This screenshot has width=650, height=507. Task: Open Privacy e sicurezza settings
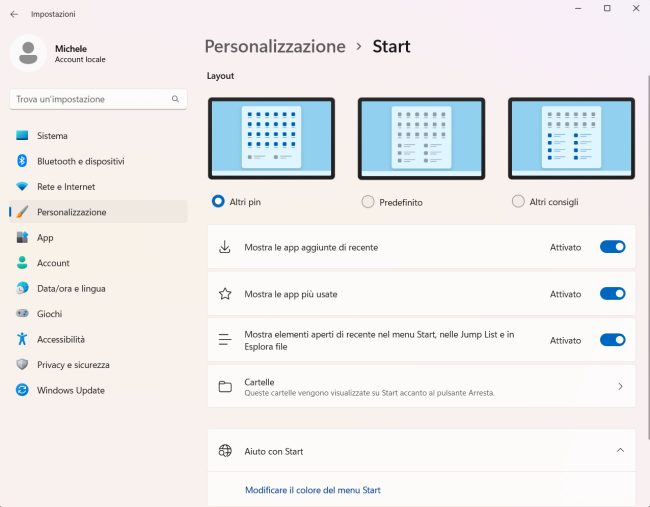tap(98, 365)
